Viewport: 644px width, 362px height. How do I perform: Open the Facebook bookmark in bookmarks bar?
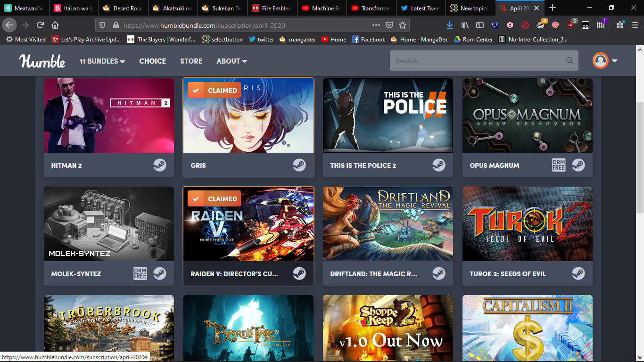click(369, 40)
